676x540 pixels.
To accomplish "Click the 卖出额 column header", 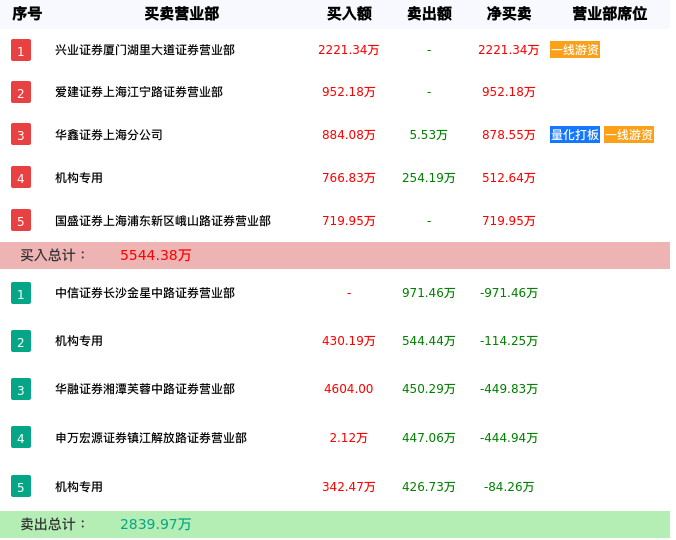I will (429, 14).
